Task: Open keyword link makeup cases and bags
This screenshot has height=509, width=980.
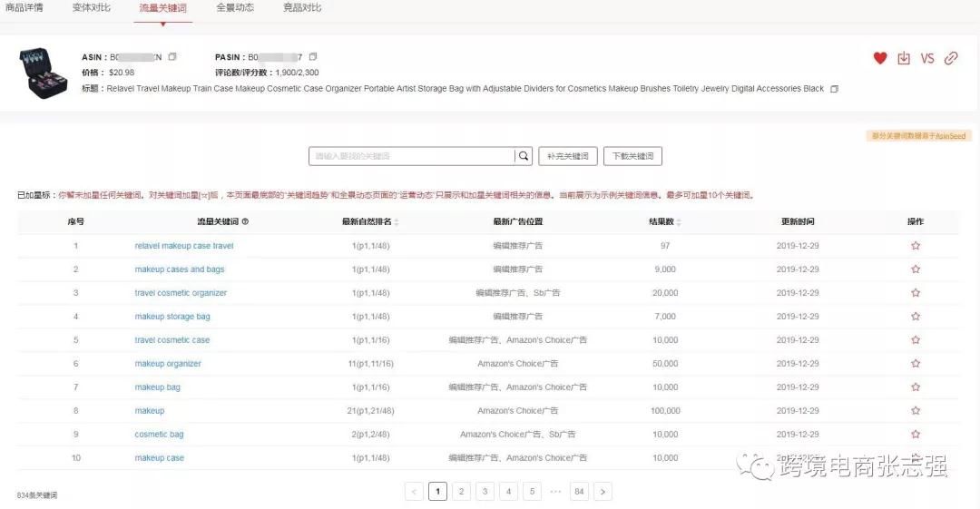Action: click(180, 269)
